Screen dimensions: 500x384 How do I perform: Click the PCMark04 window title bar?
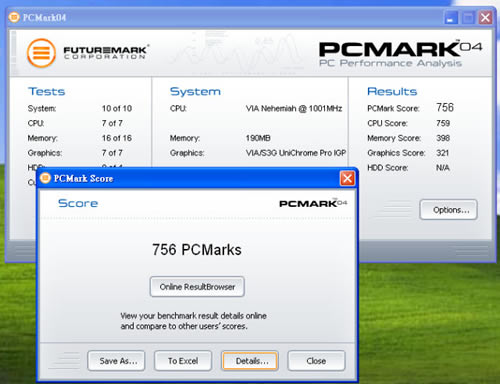pyautogui.click(x=250, y=18)
